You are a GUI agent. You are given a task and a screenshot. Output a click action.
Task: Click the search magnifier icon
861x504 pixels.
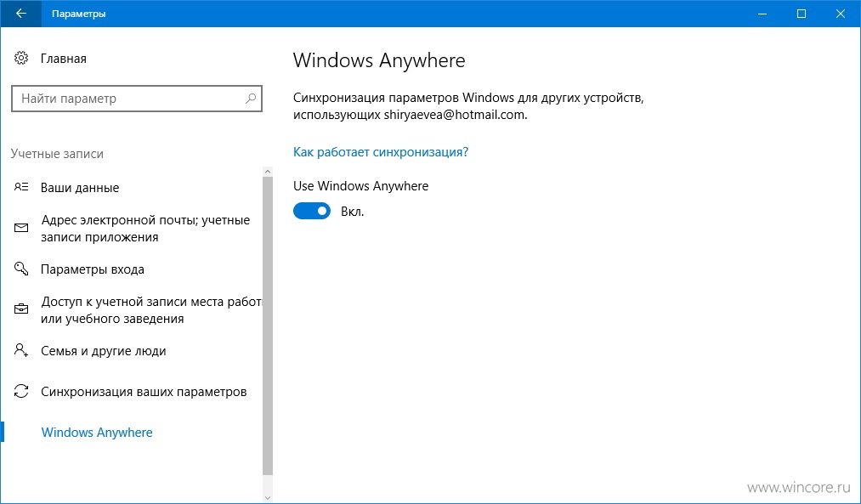[x=251, y=99]
